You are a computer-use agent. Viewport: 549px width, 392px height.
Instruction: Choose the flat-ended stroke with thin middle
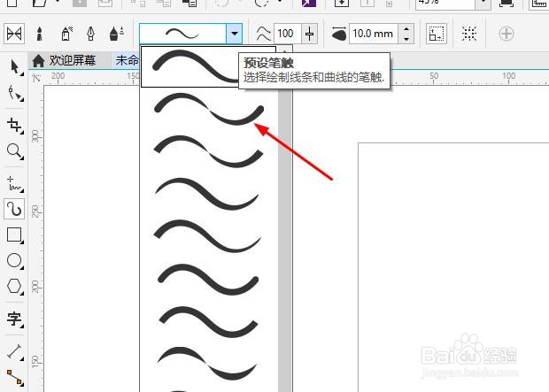(208, 151)
